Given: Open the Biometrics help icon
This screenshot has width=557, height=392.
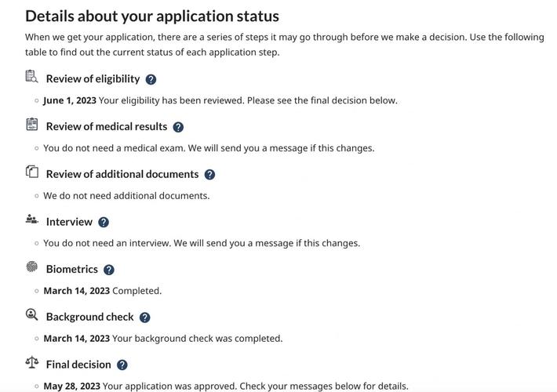Looking at the screenshot, I should click(x=109, y=270).
